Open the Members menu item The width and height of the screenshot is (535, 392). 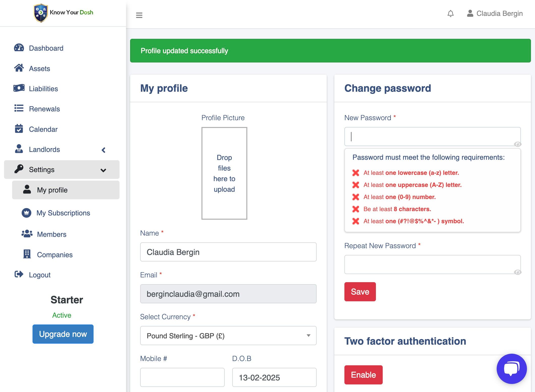click(51, 234)
